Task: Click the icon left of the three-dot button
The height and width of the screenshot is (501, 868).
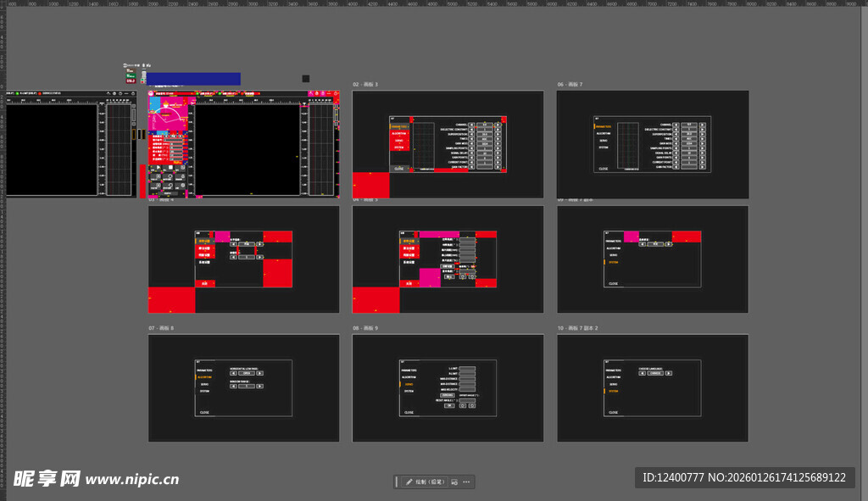Action: 454,482
